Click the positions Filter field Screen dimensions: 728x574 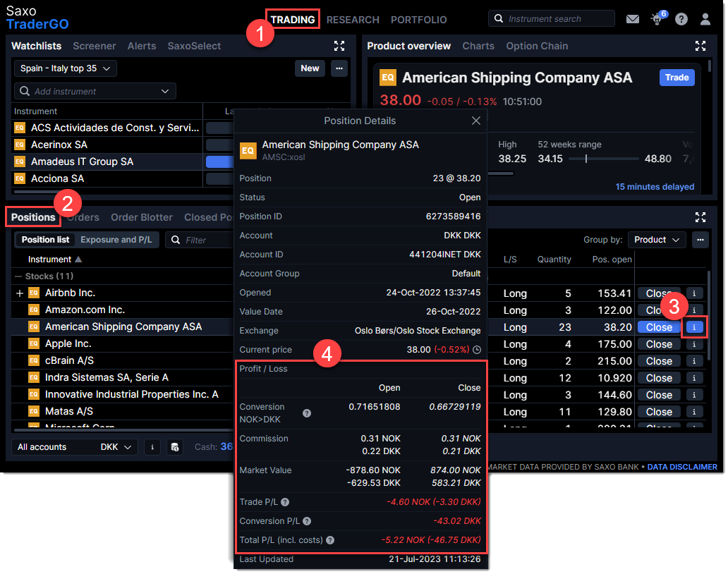pos(200,240)
